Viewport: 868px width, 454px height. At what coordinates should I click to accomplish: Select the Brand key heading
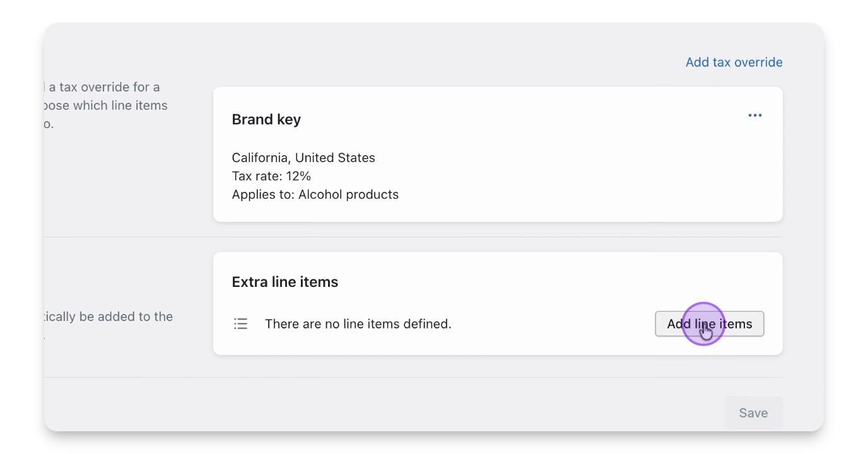pyautogui.click(x=266, y=120)
